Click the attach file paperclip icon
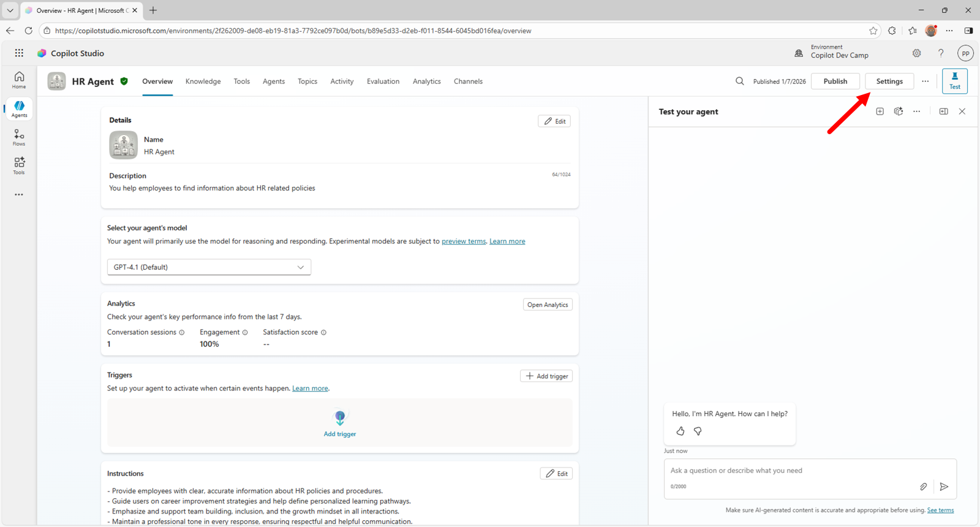Viewport: 980px width, 527px height. [924, 487]
